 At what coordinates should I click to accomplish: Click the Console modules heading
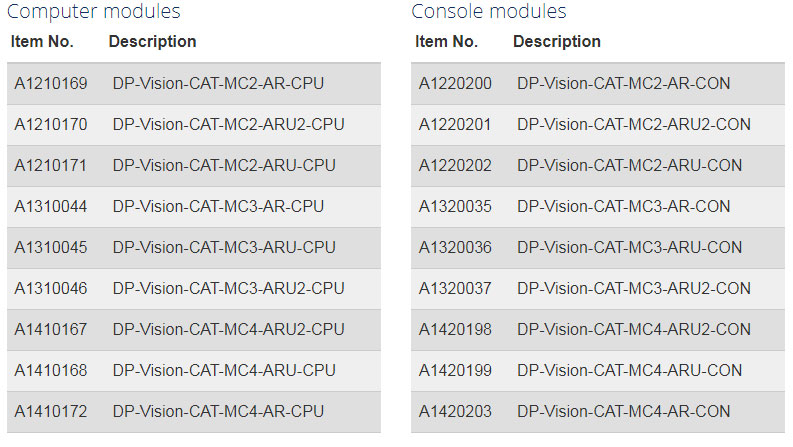pyautogui.click(x=489, y=12)
